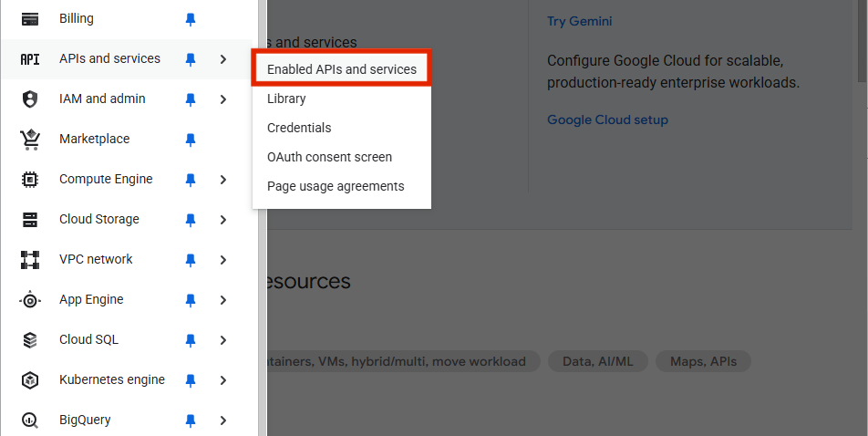Unpin Billing from the navigation menu

point(191,18)
